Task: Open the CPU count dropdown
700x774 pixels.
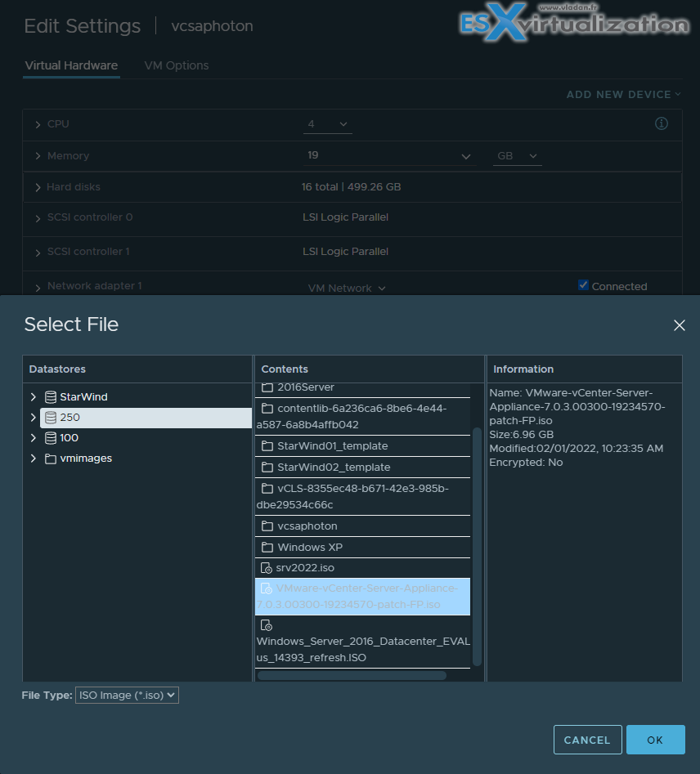Action: point(328,124)
